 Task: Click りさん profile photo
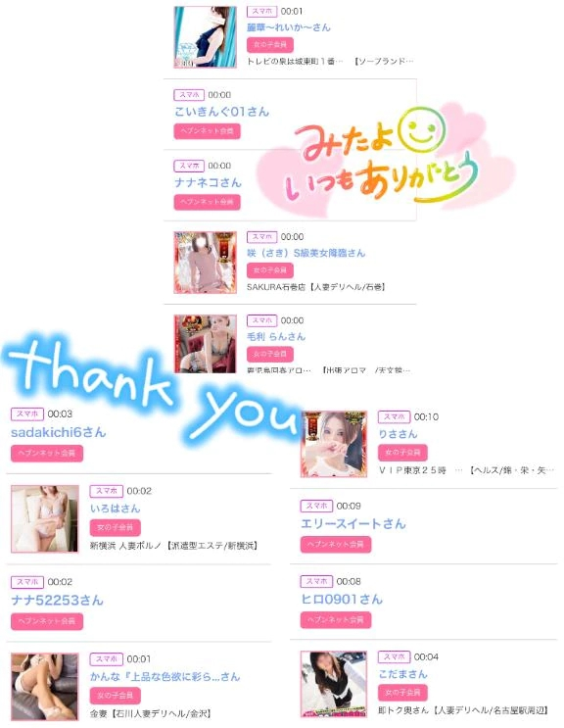334,444
